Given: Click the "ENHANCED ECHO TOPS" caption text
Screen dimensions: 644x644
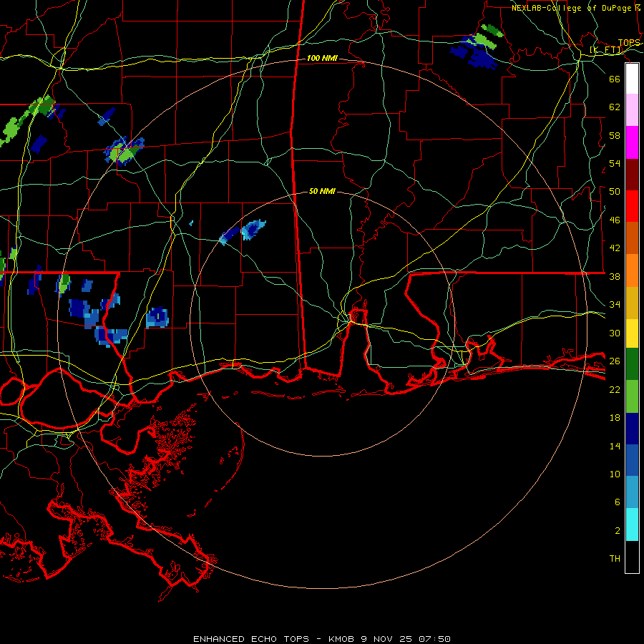Looking at the screenshot, I should (251, 639).
